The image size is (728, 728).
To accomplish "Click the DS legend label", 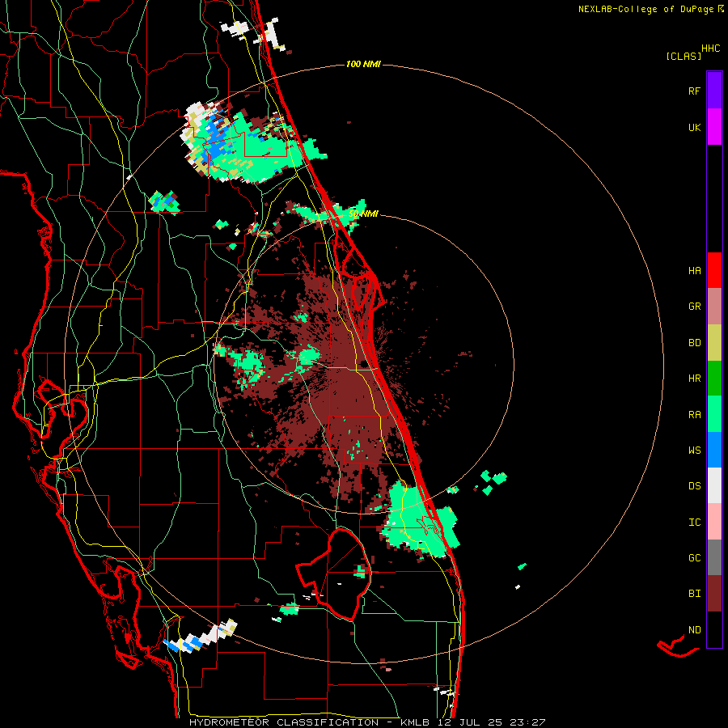I will coord(694,485).
